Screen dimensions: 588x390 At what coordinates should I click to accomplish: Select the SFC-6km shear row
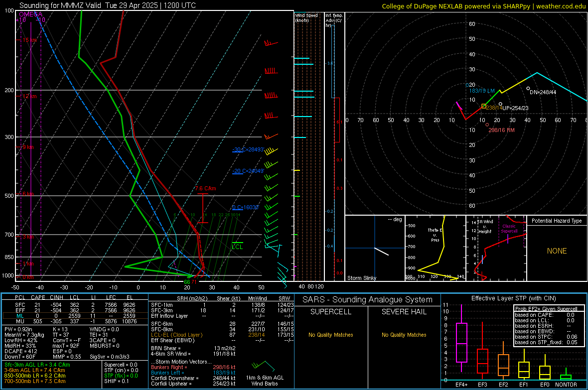click(222, 324)
